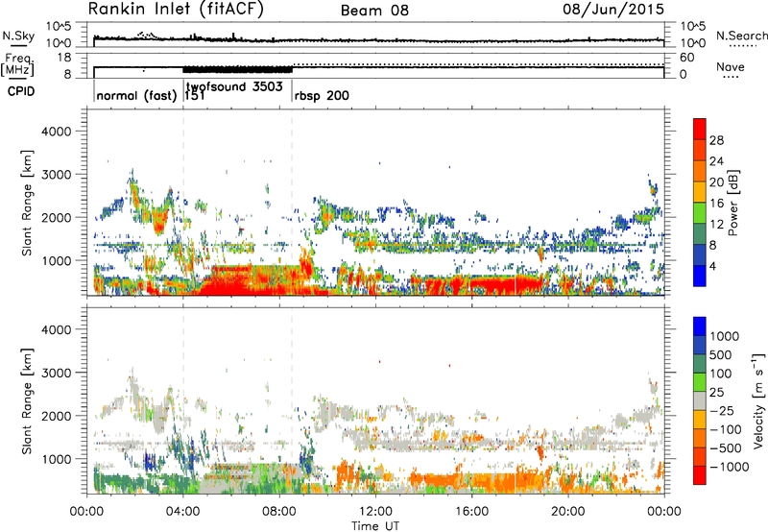Select the 'N.Sky' axis label
The height and width of the screenshot is (532, 768).
pyautogui.click(x=18, y=36)
